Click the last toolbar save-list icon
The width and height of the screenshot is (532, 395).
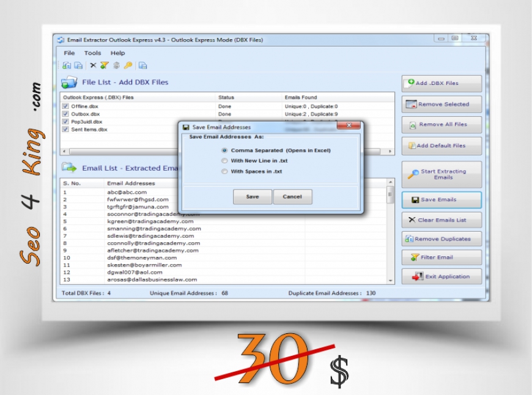pyautogui.click(x=143, y=65)
